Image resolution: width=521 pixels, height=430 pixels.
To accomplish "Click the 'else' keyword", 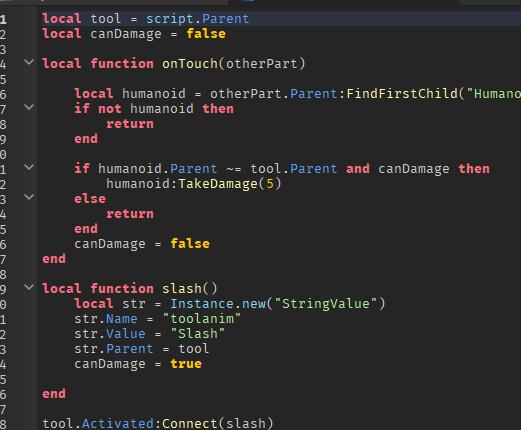I will pos(90,199).
